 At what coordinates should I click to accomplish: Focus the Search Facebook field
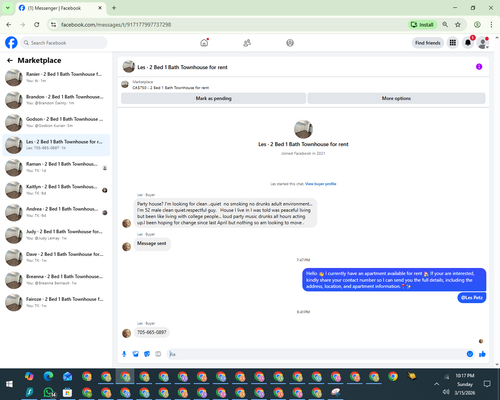[x=63, y=43]
